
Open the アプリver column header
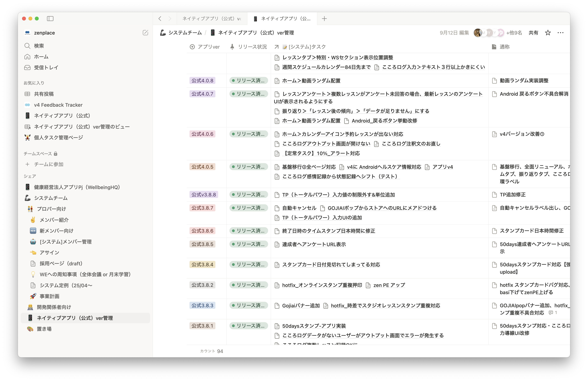click(205, 47)
